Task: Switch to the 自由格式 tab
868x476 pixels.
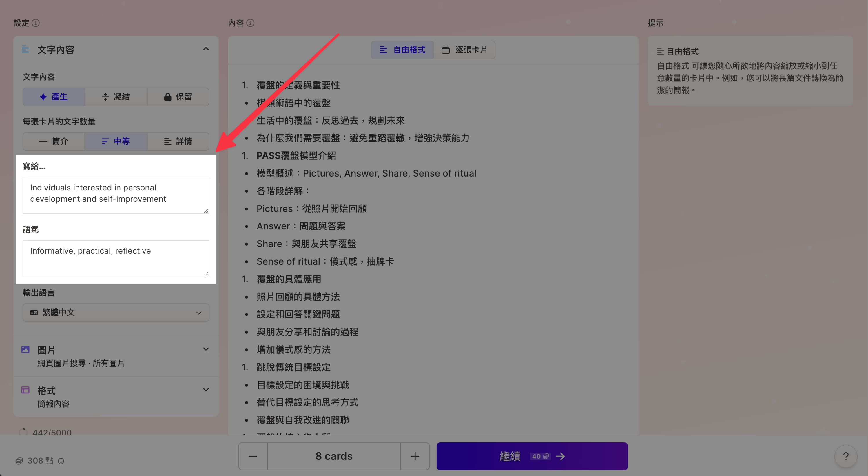Action: pos(402,50)
